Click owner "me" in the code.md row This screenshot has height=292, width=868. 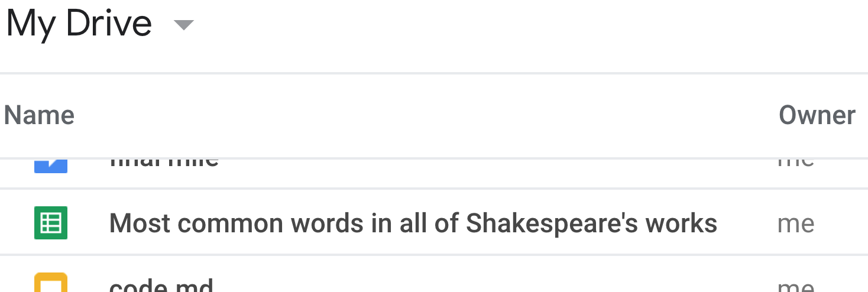pyautogui.click(x=796, y=286)
